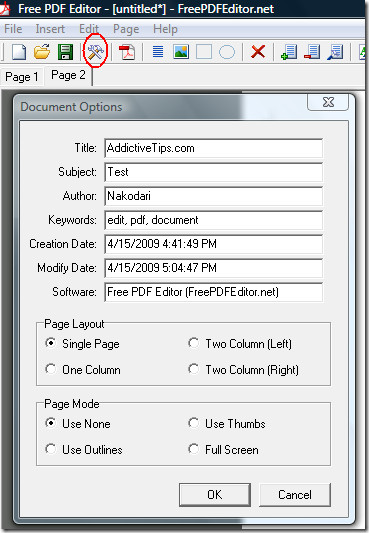
Task: Open the Help menu
Action: [x=165, y=29]
